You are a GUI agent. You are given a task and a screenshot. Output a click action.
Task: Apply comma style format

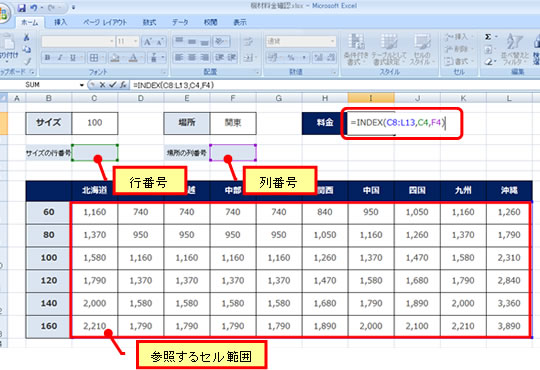tap(304, 58)
